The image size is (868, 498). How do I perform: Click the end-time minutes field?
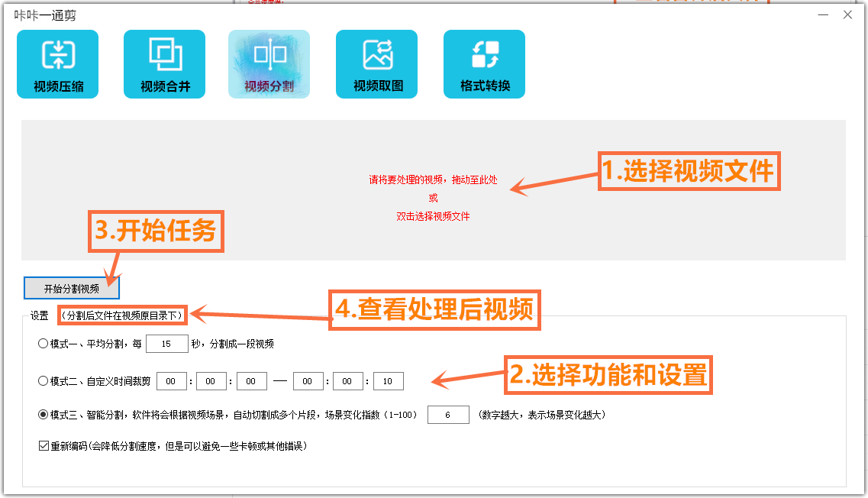[348, 380]
